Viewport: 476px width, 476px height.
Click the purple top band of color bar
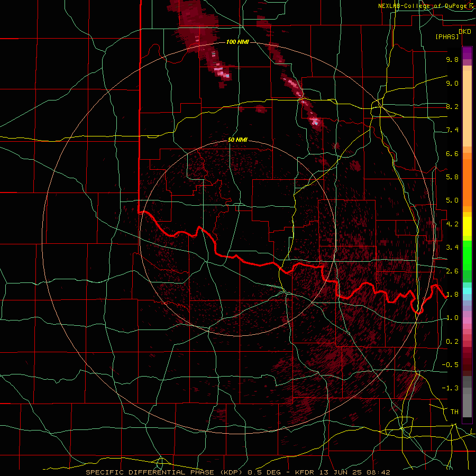click(x=467, y=53)
